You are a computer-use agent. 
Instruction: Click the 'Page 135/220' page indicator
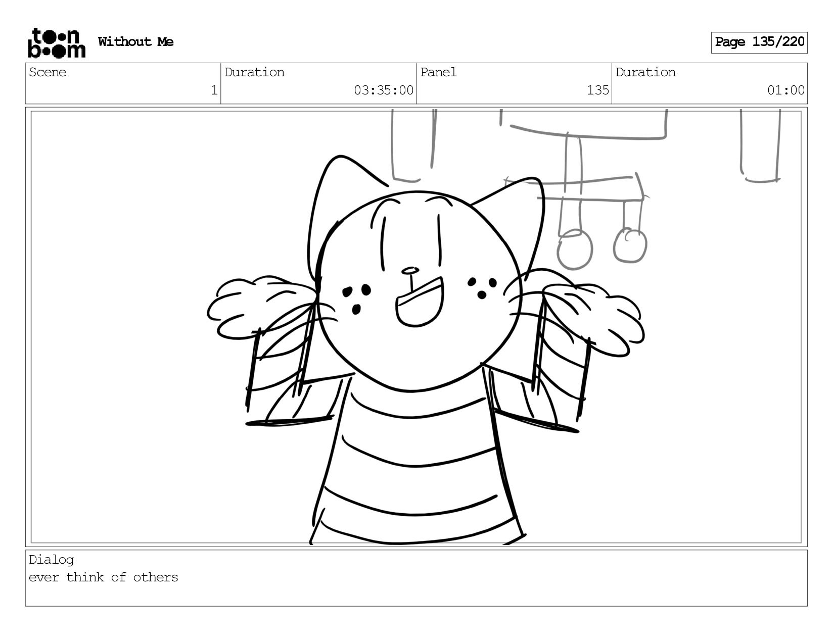pyautogui.click(x=759, y=42)
